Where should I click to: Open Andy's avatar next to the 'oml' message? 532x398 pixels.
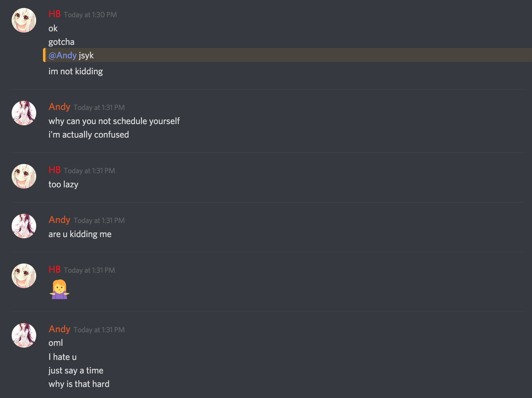[x=24, y=335]
